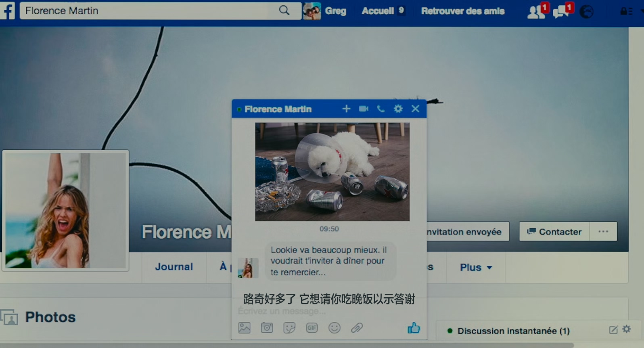Attach a photo using image icon
Image resolution: width=644 pixels, height=348 pixels.
244,328
